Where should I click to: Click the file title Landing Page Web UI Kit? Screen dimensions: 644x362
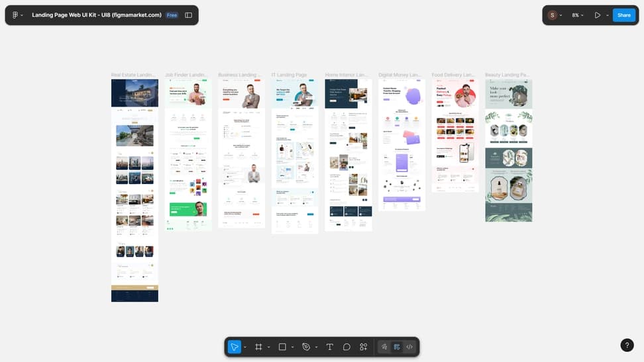(97, 15)
